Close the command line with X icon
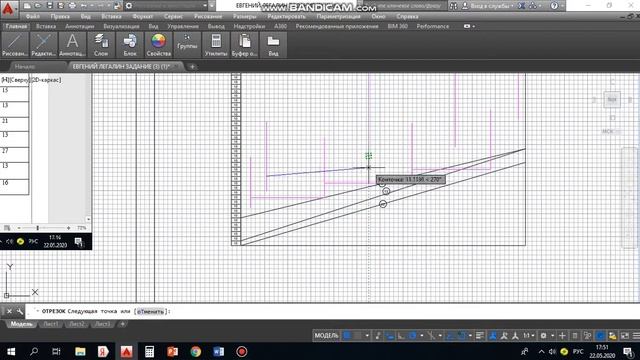Screen dimensions: 640x360 [x=9, y=311]
